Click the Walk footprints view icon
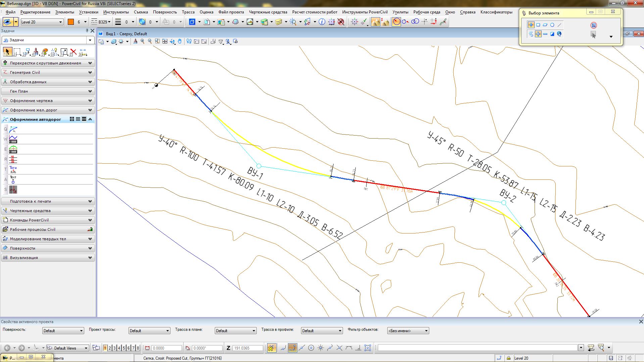This screenshot has width=644, height=362. coord(189,41)
